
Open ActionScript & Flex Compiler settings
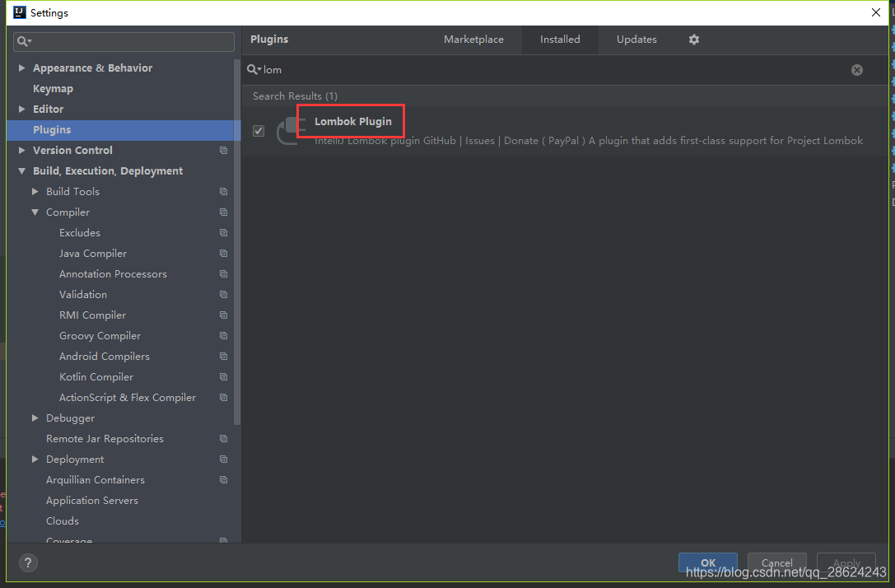coord(128,397)
